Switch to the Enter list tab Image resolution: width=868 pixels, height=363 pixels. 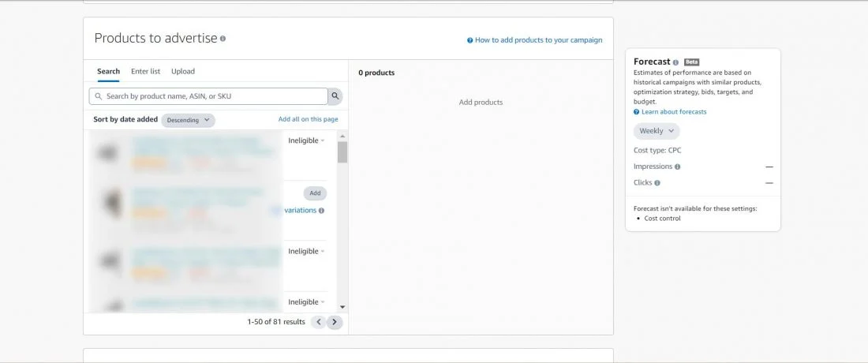click(145, 71)
